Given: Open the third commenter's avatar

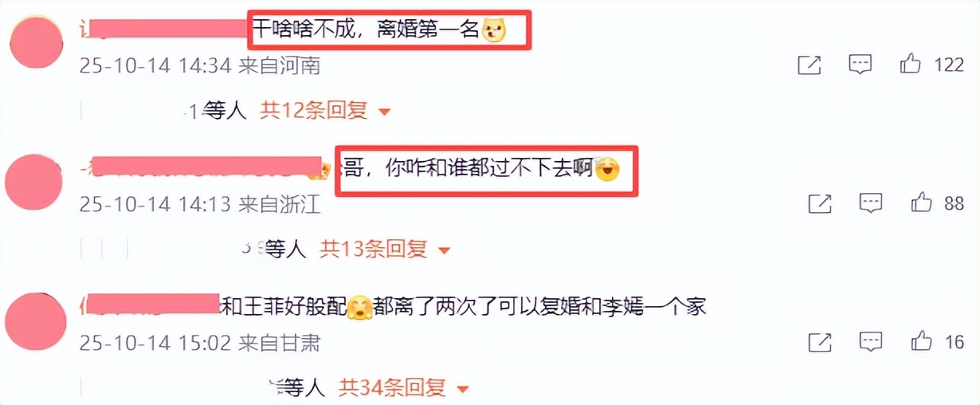Looking at the screenshot, I should click(x=33, y=320).
